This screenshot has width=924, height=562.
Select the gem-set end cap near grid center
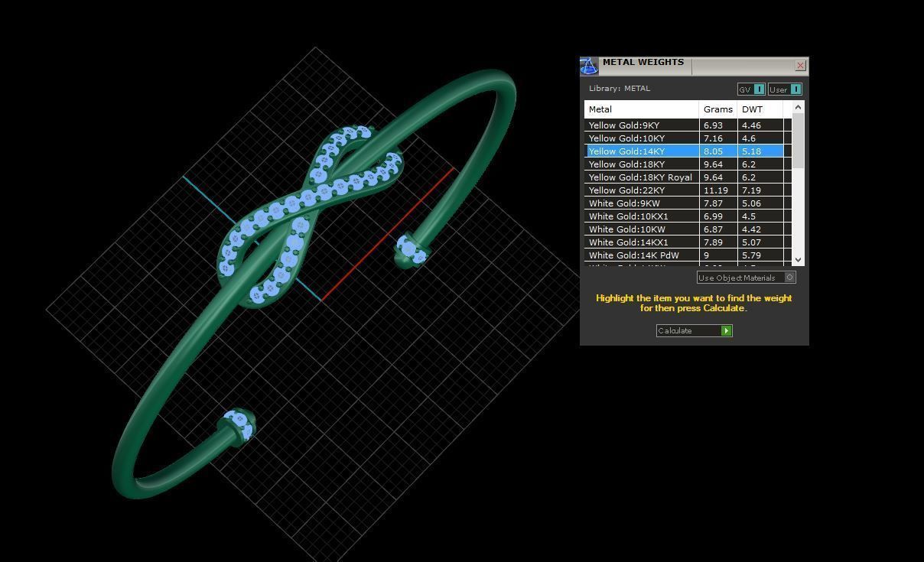pos(411,249)
